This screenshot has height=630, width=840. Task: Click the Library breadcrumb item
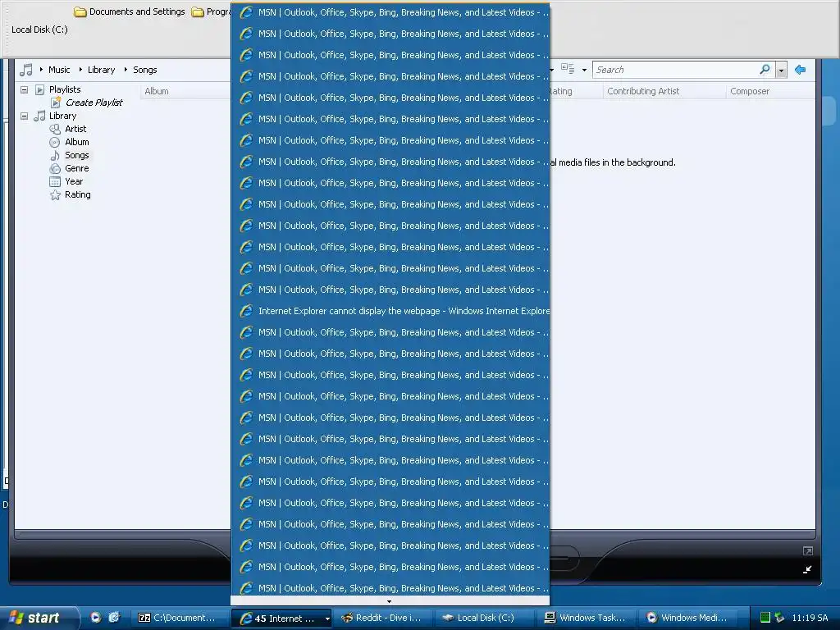(x=101, y=70)
